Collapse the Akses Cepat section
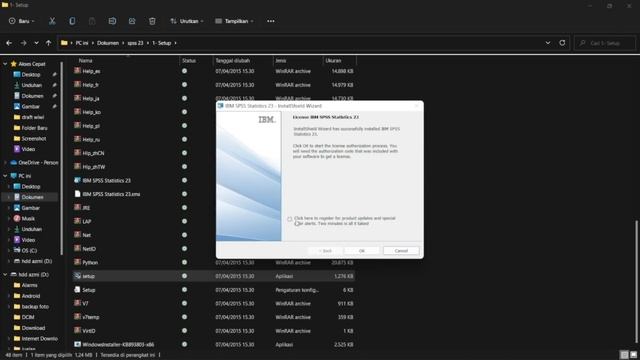 5,64
